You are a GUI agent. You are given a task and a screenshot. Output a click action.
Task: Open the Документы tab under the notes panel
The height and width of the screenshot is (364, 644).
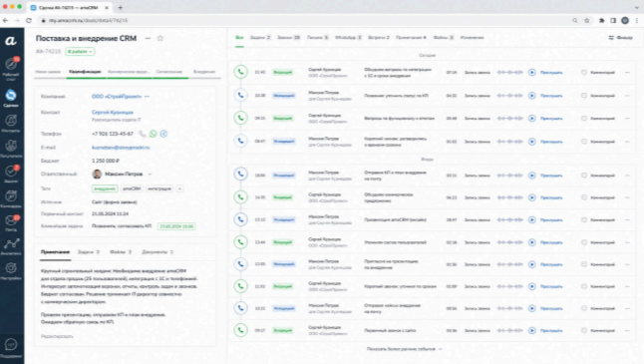[158, 252]
